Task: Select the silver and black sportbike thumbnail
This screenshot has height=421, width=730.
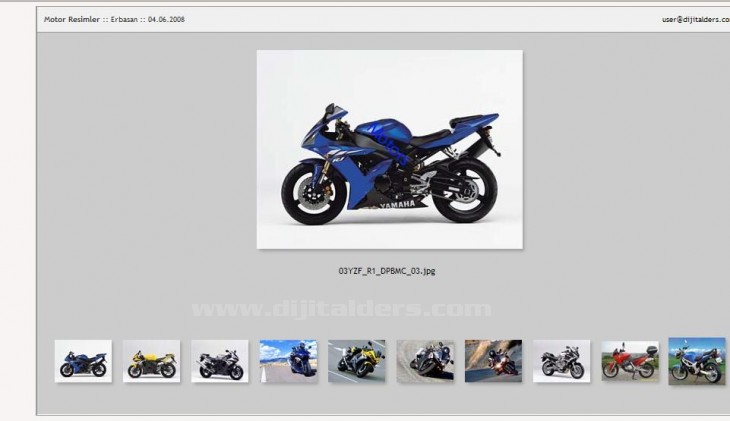Action: pyautogui.click(x=220, y=361)
